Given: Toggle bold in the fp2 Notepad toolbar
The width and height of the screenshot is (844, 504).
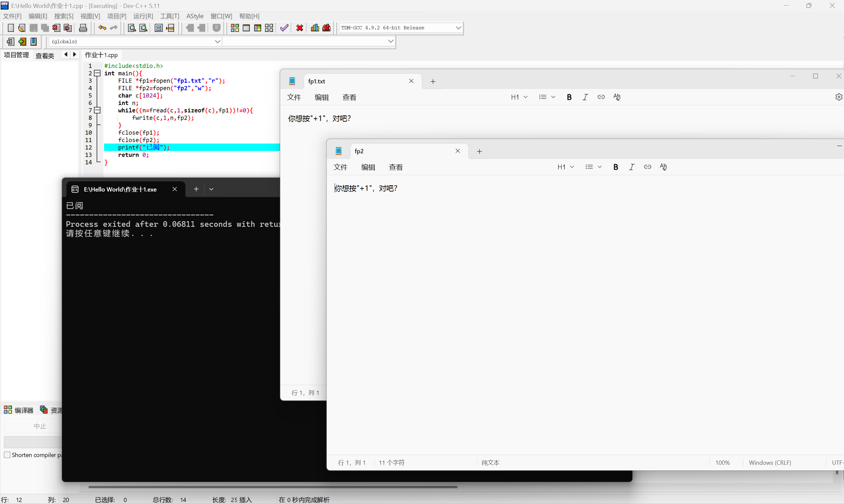Looking at the screenshot, I should click(616, 167).
